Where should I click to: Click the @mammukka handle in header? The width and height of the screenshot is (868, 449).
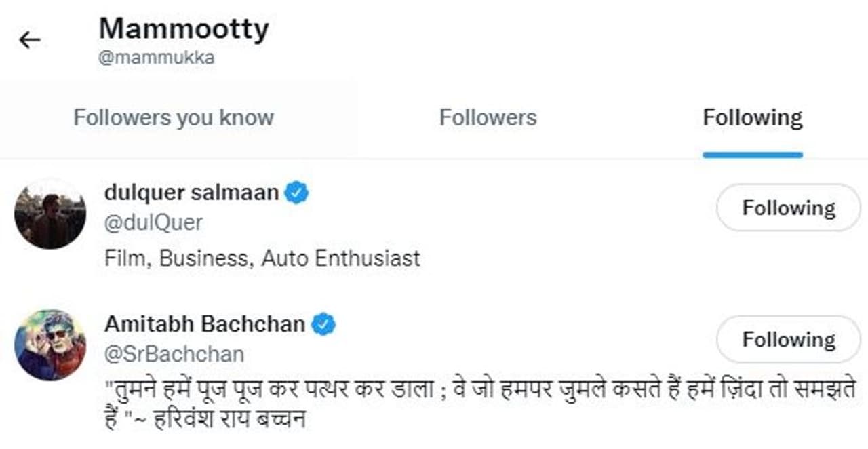click(157, 58)
